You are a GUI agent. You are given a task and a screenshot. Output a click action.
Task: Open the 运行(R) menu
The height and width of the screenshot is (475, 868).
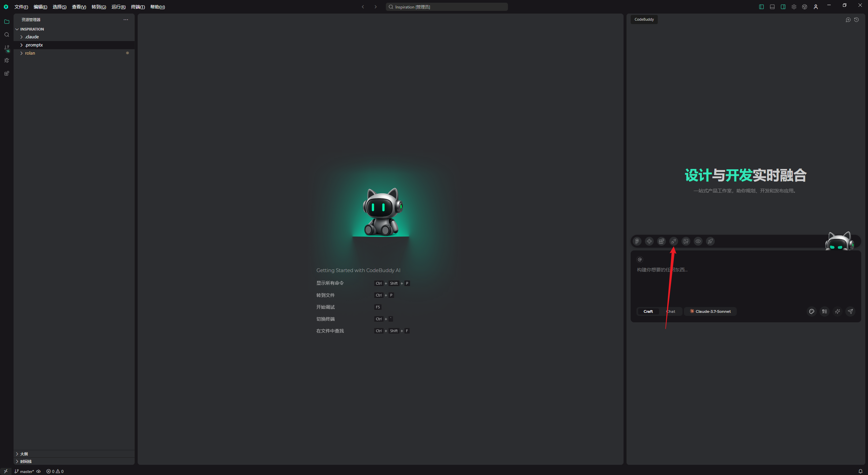[x=118, y=7]
